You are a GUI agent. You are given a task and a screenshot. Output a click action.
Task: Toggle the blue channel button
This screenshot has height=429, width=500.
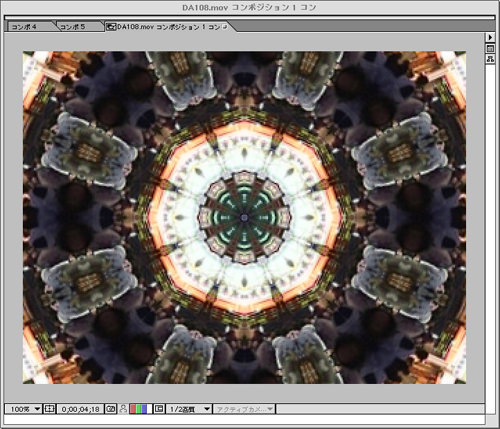pyautogui.click(x=144, y=409)
